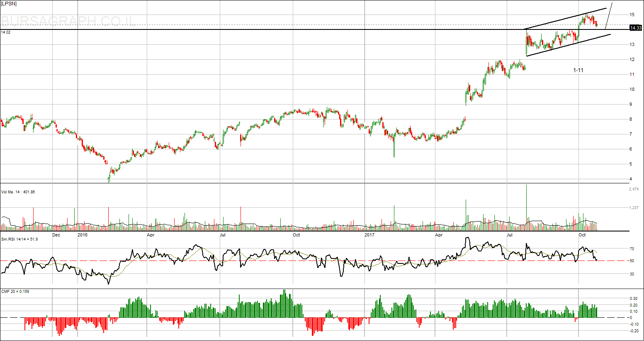Select the 11 price axis value
644x341 pixels.
(632, 74)
